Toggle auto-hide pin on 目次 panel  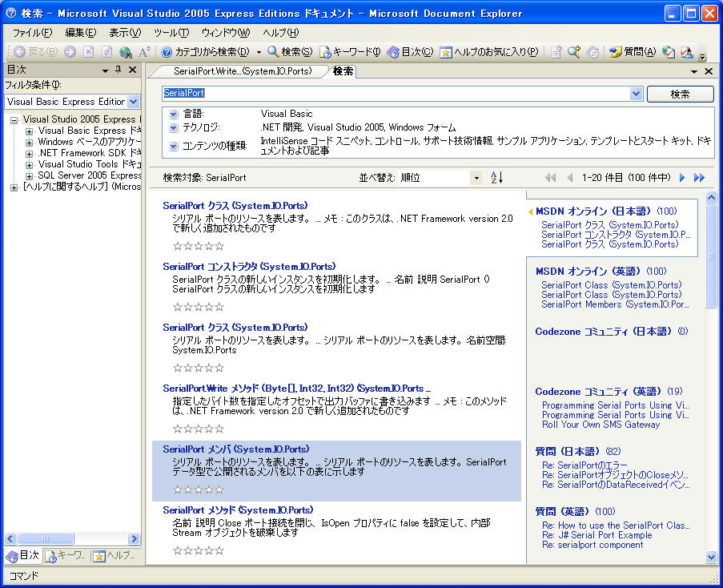pyautogui.click(x=118, y=70)
